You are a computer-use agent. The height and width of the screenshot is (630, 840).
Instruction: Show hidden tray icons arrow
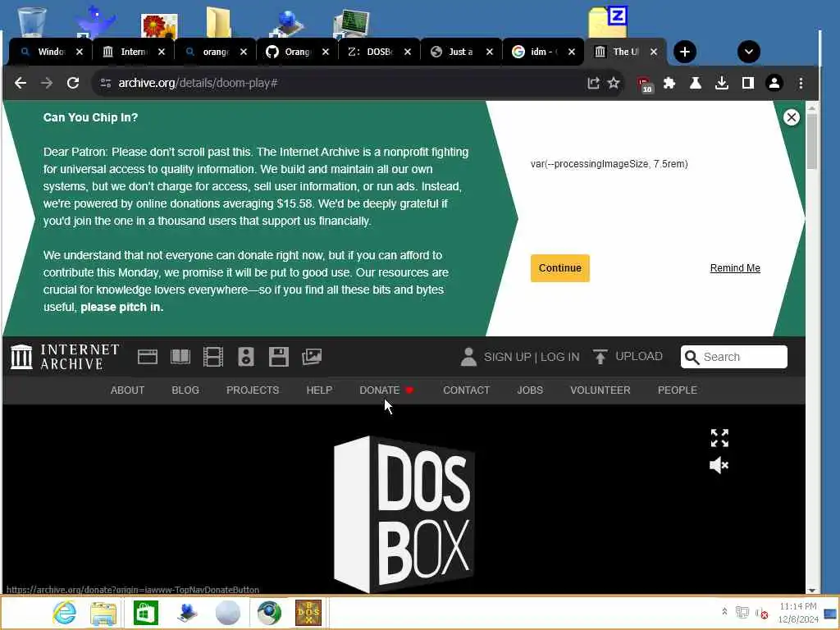[x=724, y=611]
